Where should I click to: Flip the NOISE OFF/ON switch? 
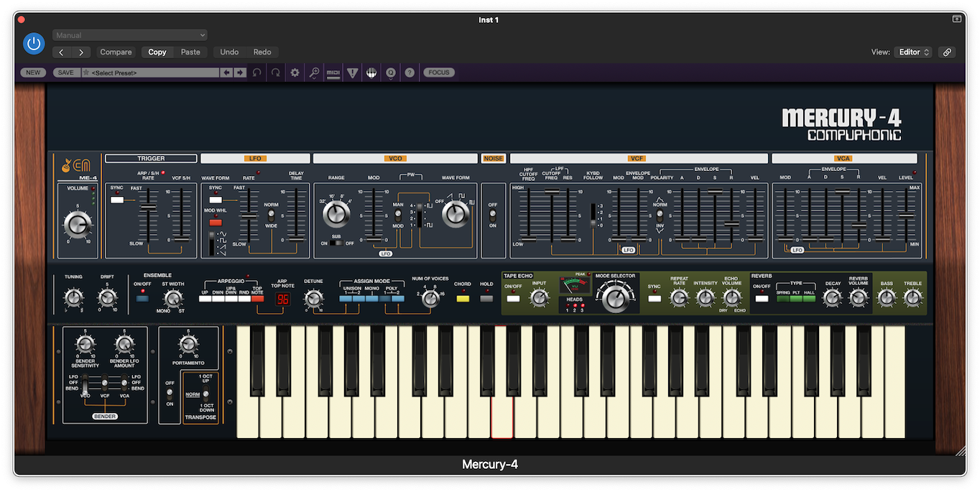pyautogui.click(x=493, y=215)
